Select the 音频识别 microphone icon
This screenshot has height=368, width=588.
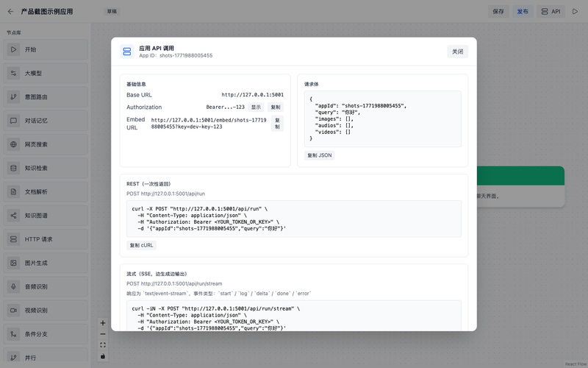coord(13,286)
